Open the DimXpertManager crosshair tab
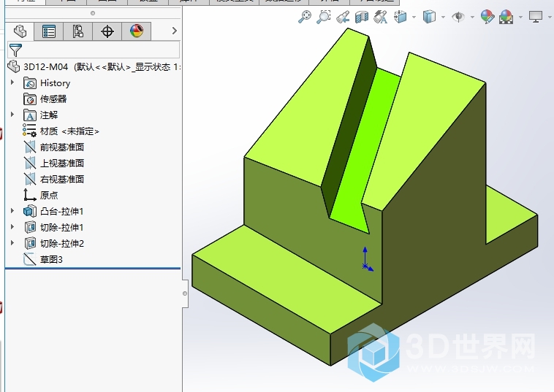Image resolution: width=554 pixels, height=392 pixels. tap(107, 31)
